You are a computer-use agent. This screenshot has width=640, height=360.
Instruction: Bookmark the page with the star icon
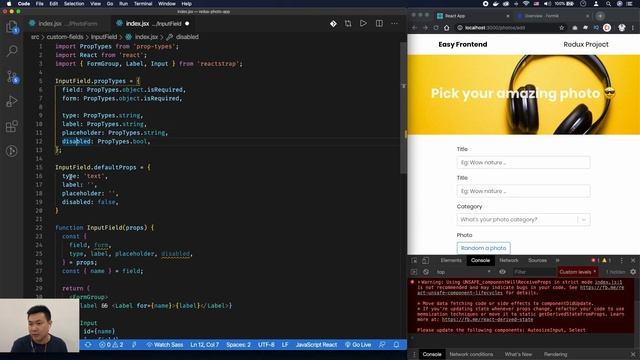(562, 28)
